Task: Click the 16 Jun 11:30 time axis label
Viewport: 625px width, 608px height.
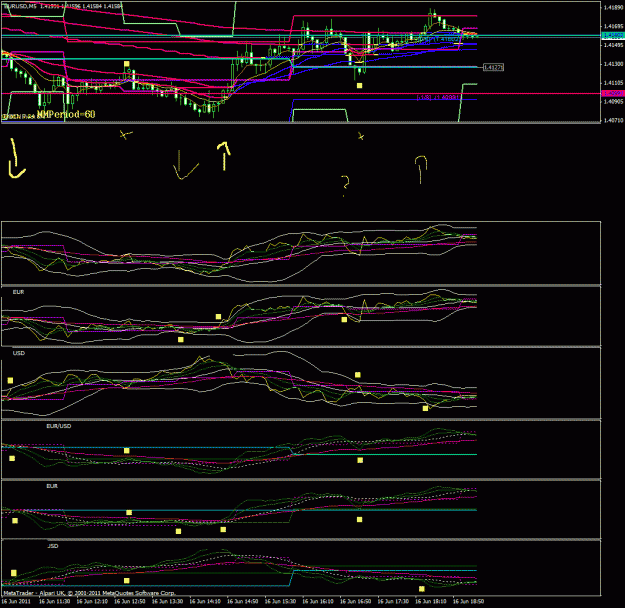Action: point(54,601)
